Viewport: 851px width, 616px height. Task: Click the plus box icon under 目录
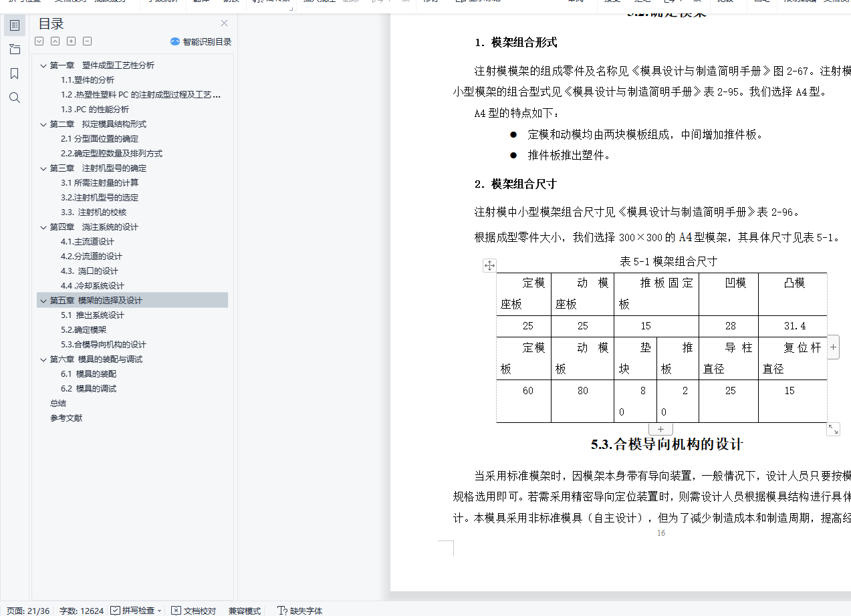point(71,41)
